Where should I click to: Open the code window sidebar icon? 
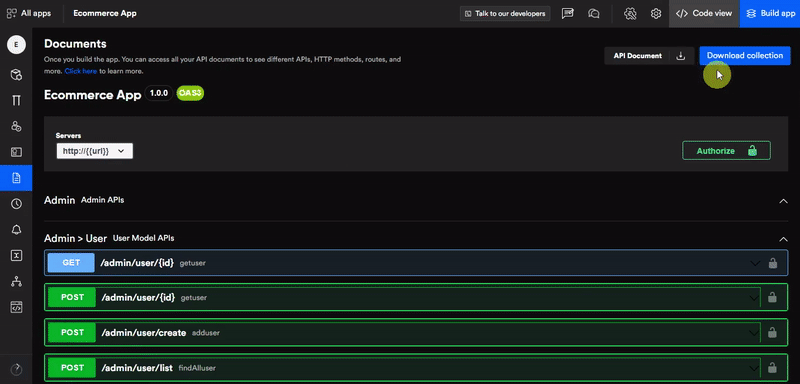[x=16, y=307]
